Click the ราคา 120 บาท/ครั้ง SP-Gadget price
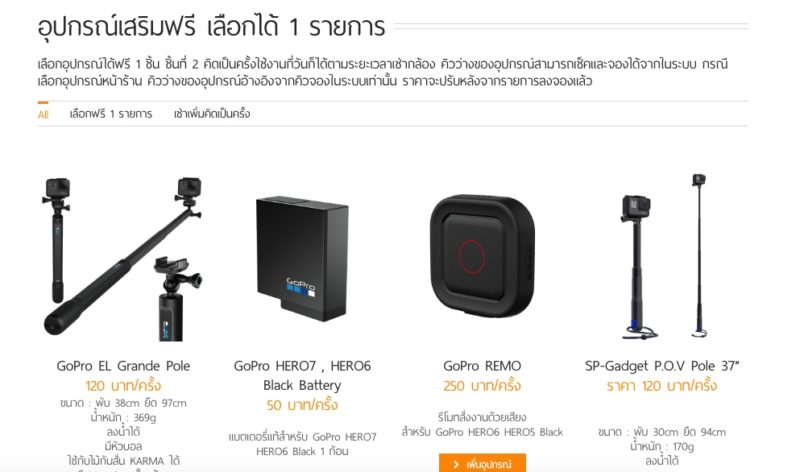800x472 pixels. coord(662,386)
